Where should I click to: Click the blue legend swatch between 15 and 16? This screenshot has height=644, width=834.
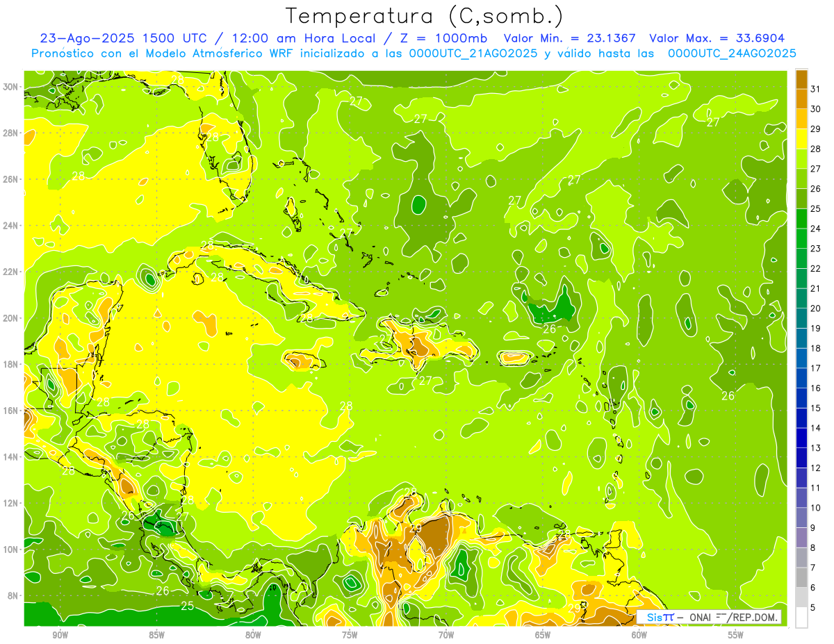pyautogui.click(x=802, y=398)
